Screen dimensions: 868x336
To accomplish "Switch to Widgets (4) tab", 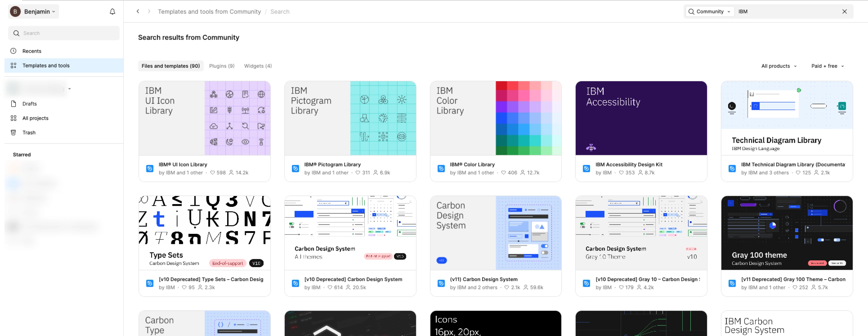I will [x=258, y=66].
